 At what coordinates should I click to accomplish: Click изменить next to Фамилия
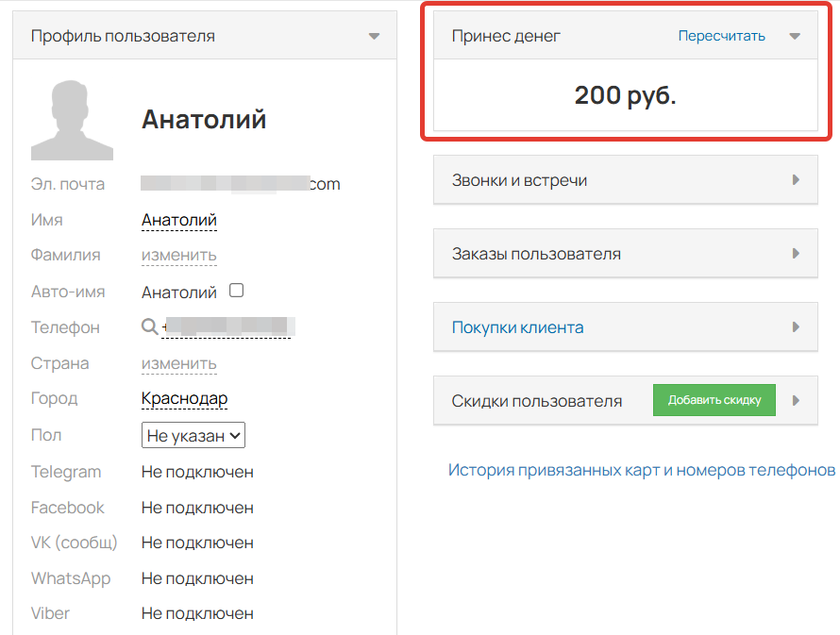click(x=179, y=255)
